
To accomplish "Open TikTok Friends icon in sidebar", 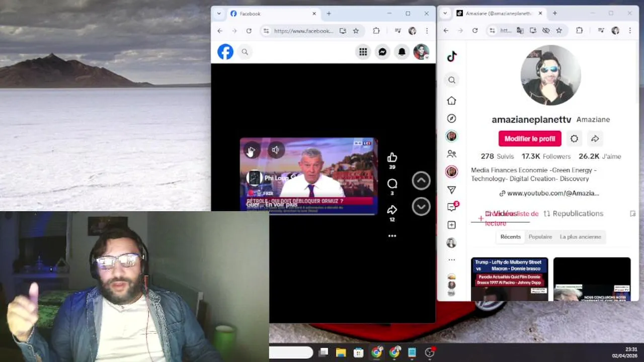I will coord(452,154).
